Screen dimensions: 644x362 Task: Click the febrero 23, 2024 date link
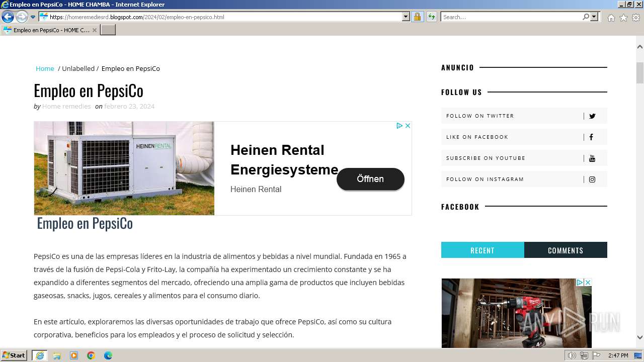129,106
